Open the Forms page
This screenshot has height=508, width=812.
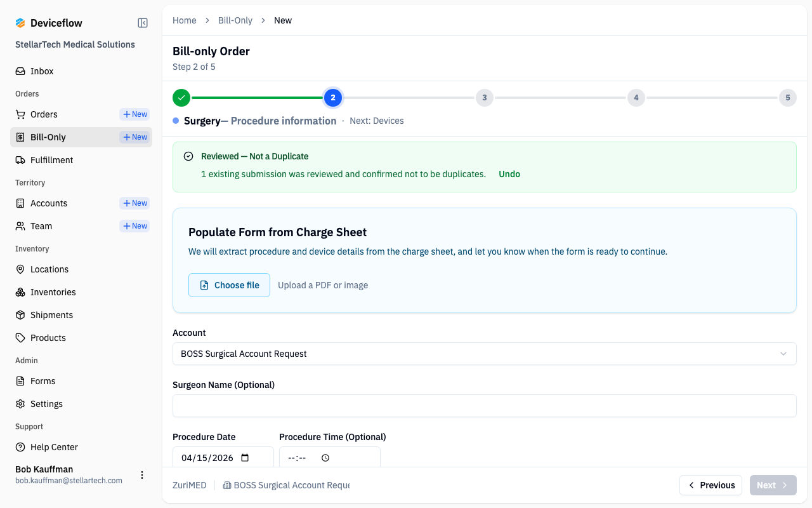tap(81, 381)
